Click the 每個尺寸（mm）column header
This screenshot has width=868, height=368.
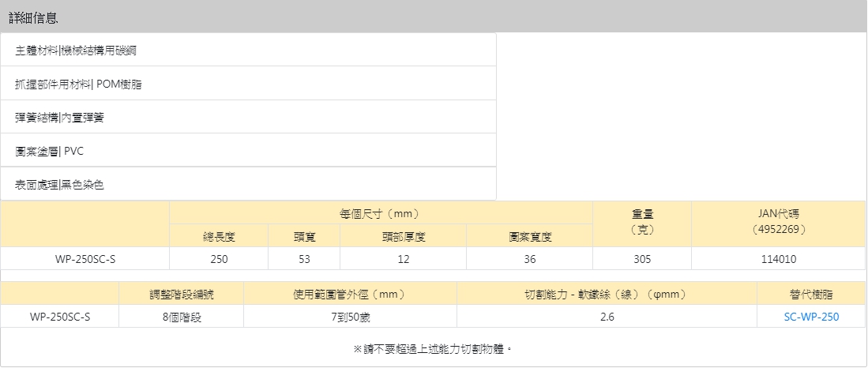pos(381,213)
